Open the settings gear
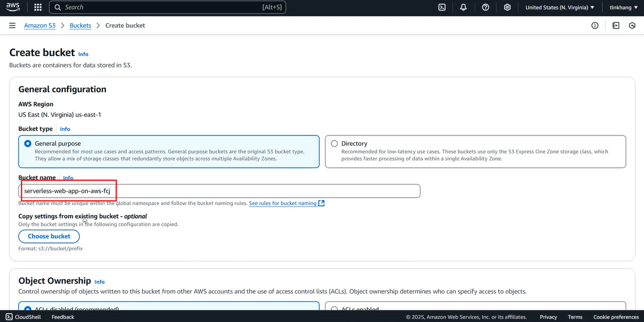The height and width of the screenshot is (322, 644). tap(507, 7)
